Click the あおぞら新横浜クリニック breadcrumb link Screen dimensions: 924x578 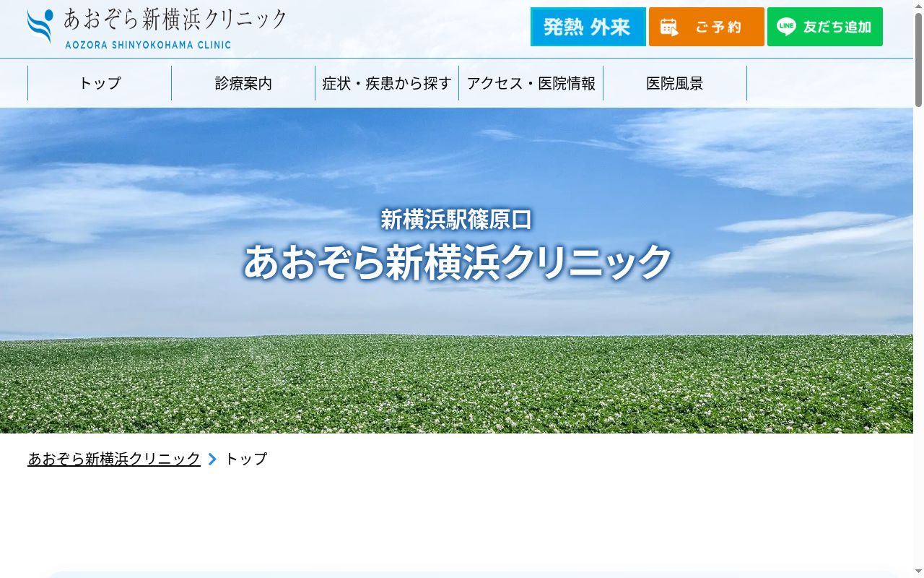pos(114,459)
